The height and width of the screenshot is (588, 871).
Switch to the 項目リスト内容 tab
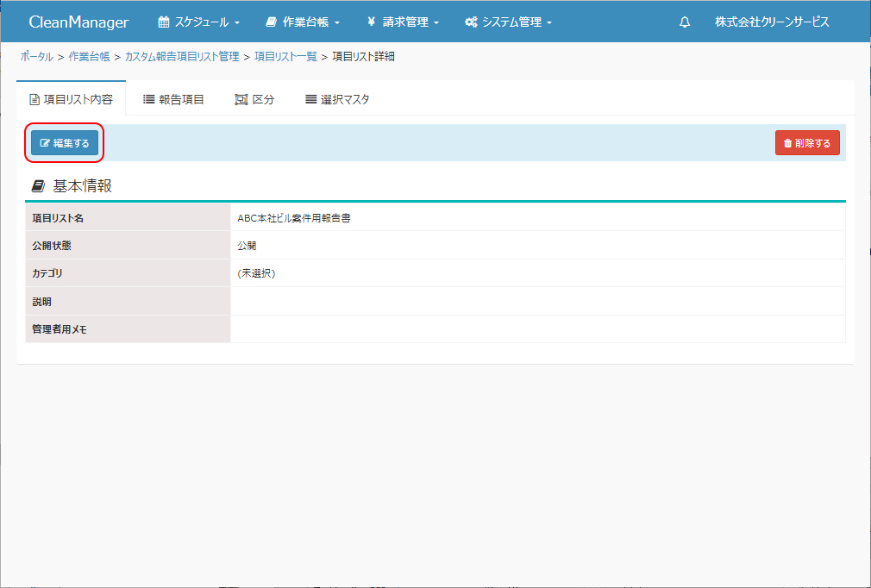[71, 99]
